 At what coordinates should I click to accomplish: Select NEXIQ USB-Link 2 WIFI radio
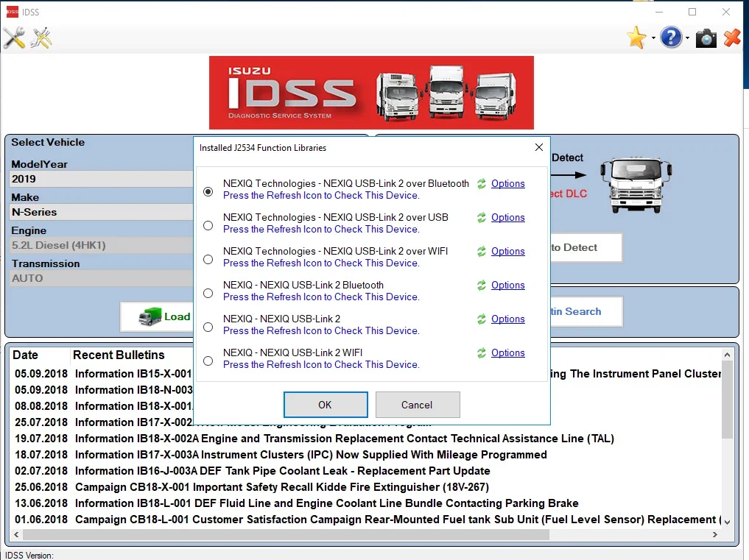coord(208,361)
